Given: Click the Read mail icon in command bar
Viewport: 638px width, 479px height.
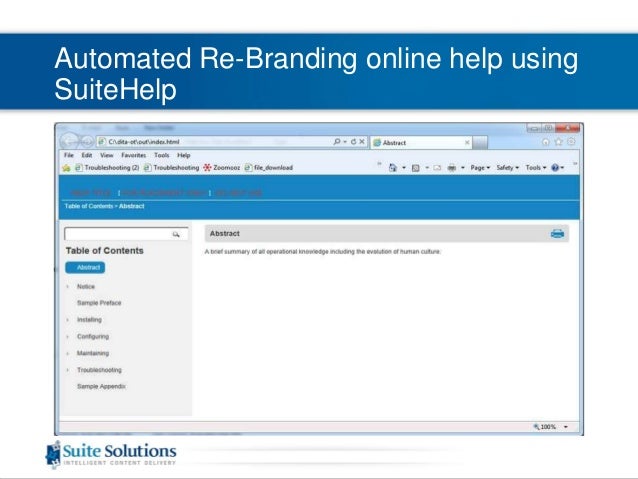Looking at the screenshot, I should point(437,168).
